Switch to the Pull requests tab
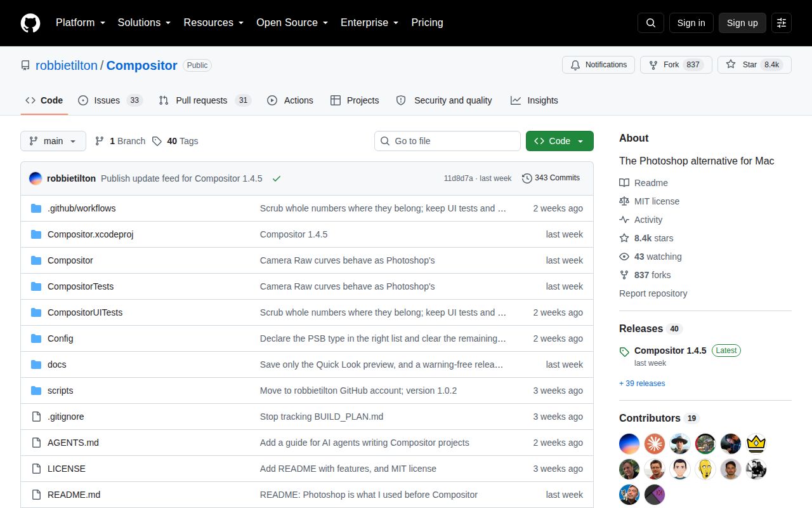The height and width of the screenshot is (508, 812). coord(205,100)
